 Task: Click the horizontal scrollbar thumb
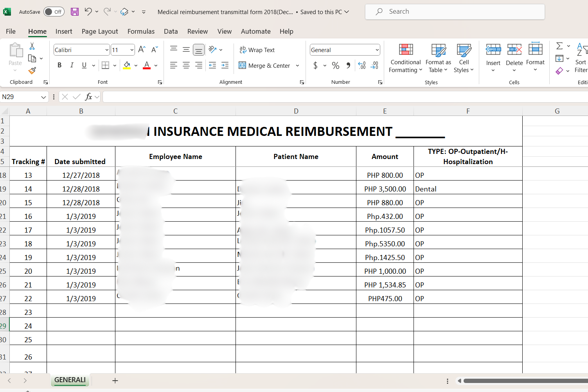[x=525, y=381]
